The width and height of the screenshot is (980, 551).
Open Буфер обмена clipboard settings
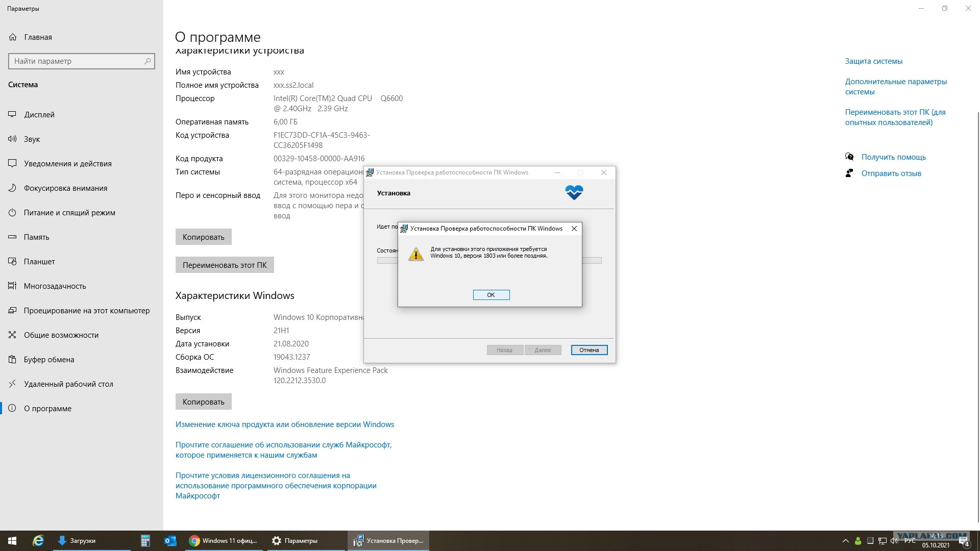coord(48,360)
